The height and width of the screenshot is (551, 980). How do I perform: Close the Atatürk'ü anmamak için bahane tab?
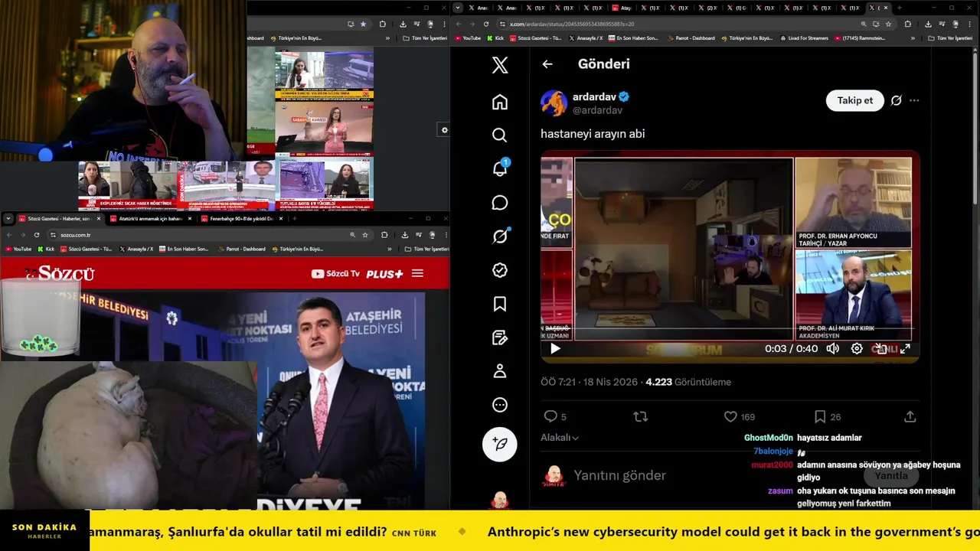(x=190, y=219)
